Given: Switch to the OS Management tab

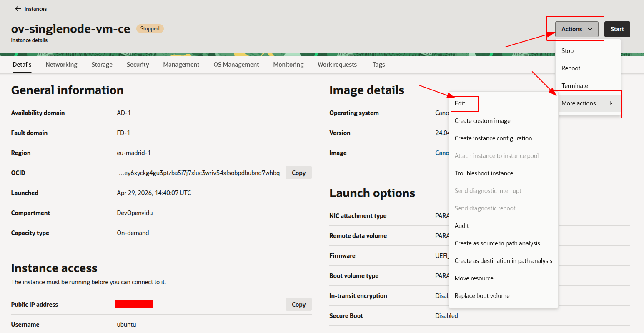Looking at the screenshot, I should [x=236, y=65].
